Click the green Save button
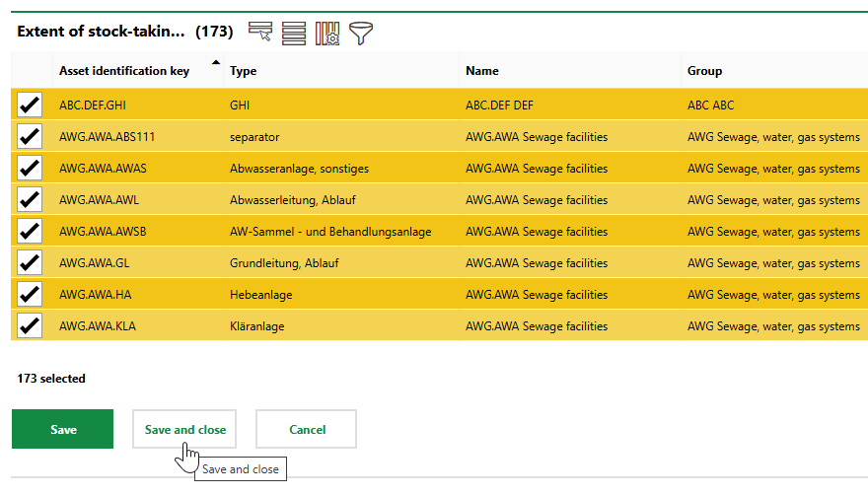This screenshot has width=868, height=496. (62, 429)
